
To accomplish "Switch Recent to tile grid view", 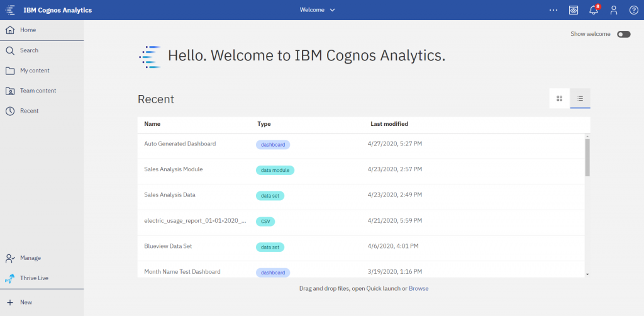I will (559, 98).
